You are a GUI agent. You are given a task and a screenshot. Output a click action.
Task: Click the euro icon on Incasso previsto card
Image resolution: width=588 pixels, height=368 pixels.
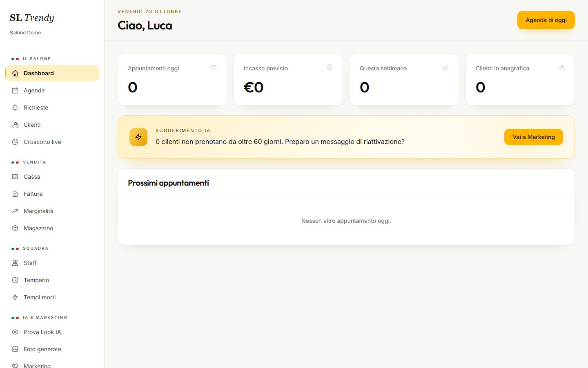pyautogui.click(x=330, y=67)
